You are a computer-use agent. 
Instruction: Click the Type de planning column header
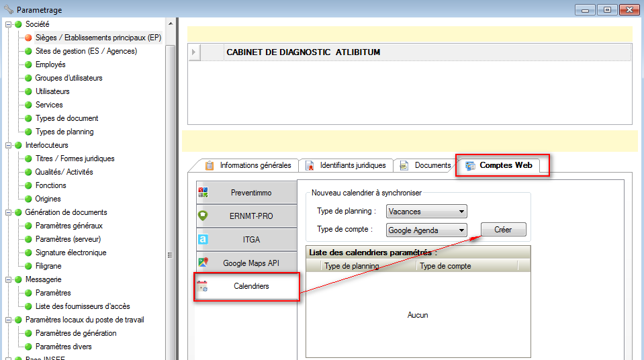click(351, 266)
